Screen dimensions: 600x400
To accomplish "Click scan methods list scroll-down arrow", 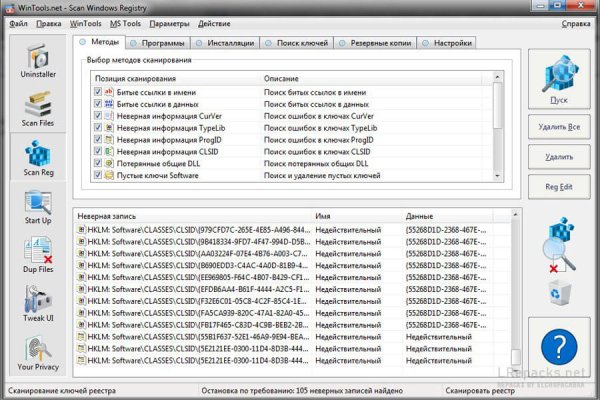I will (497, 176).
